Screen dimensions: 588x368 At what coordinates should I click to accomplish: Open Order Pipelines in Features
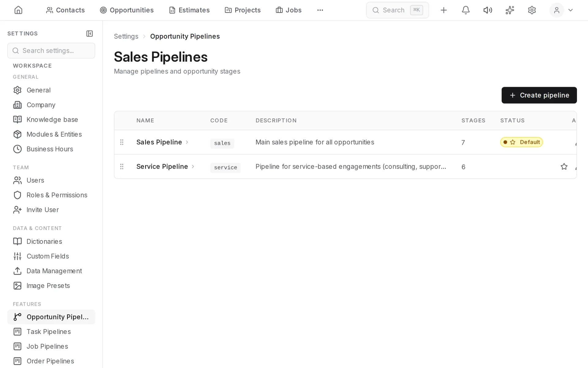(x=51, y=361)
